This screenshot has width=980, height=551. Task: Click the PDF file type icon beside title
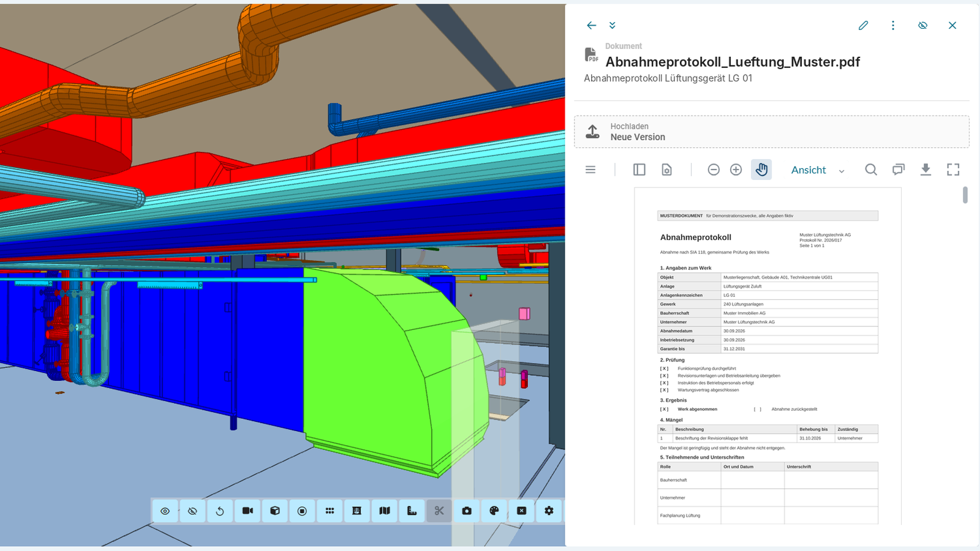point(591,55)
